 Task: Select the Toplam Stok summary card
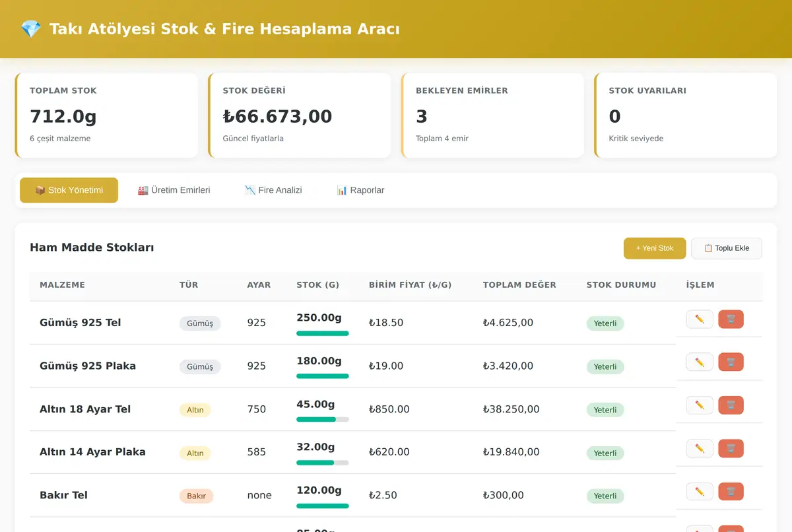106,116
